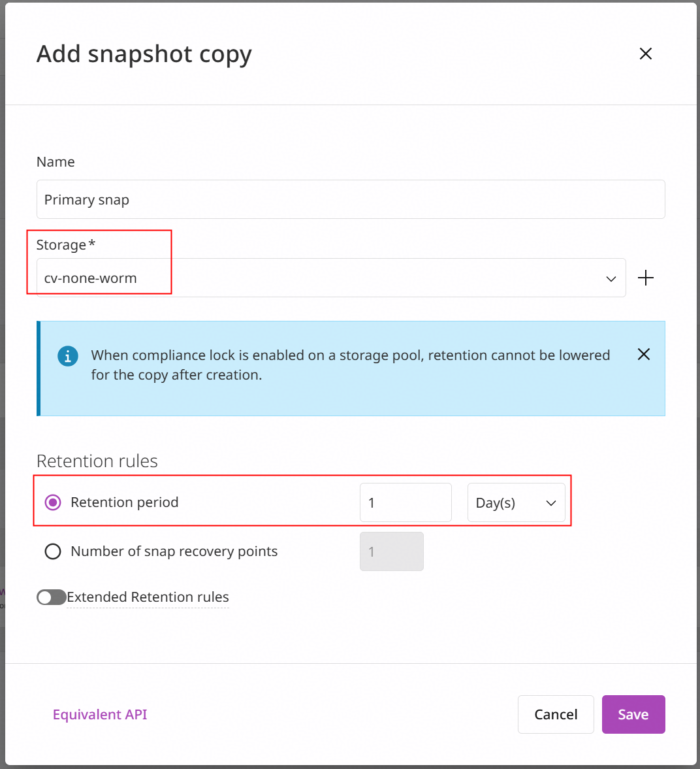Click the Storage dropdown chevron arrow
Image resolution: width=700 pixels, height=769 pixels.
611,278
